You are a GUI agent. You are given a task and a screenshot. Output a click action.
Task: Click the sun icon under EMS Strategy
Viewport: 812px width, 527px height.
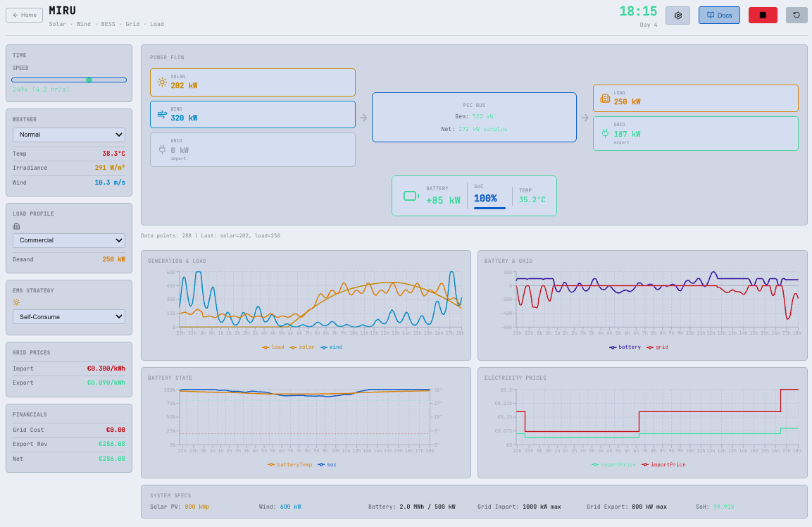(x=16, y=303)
